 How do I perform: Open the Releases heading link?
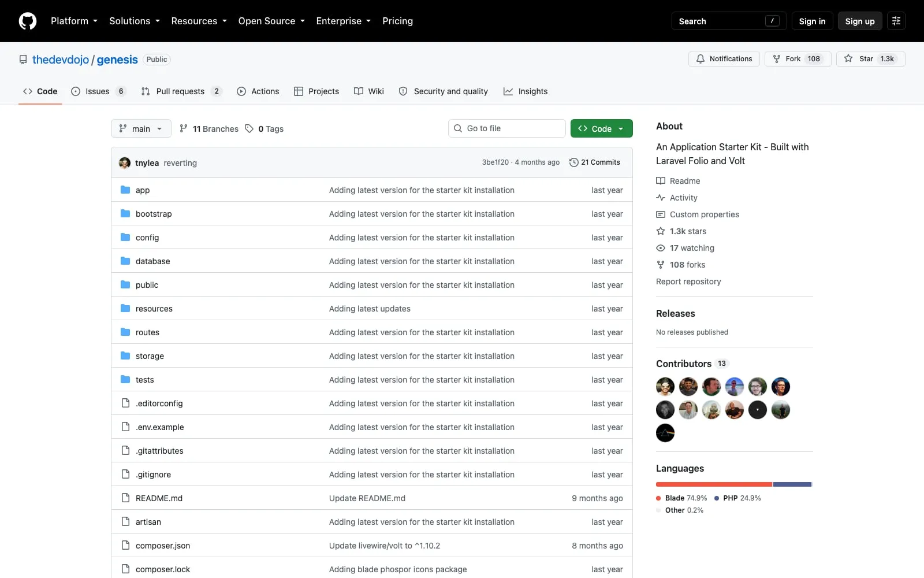[676, 313]
